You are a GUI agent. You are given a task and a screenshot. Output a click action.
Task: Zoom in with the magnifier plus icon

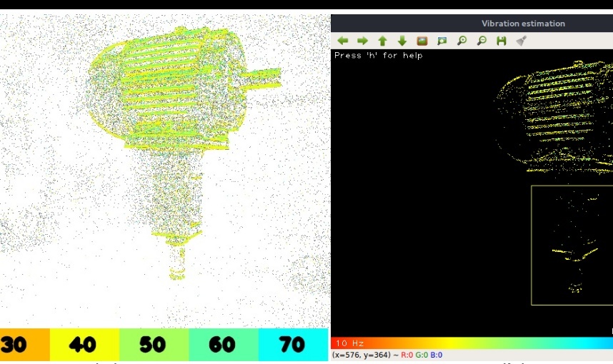pos(462,40)
